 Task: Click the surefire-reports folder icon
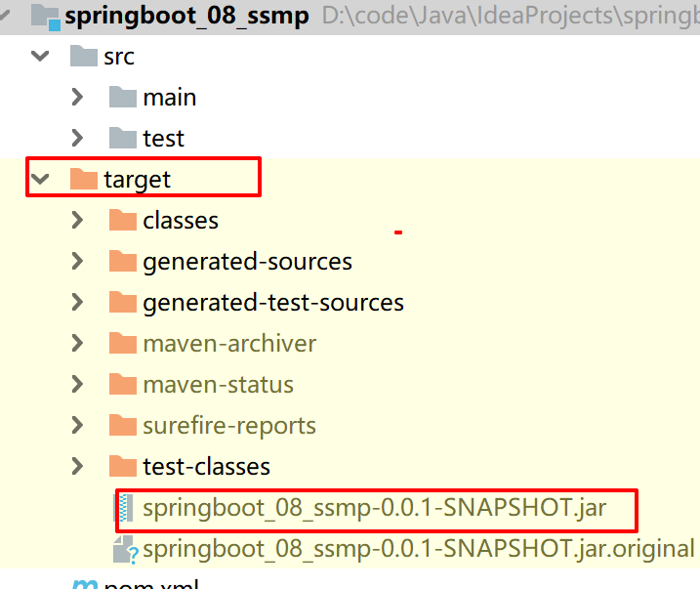tap(123, 426)
